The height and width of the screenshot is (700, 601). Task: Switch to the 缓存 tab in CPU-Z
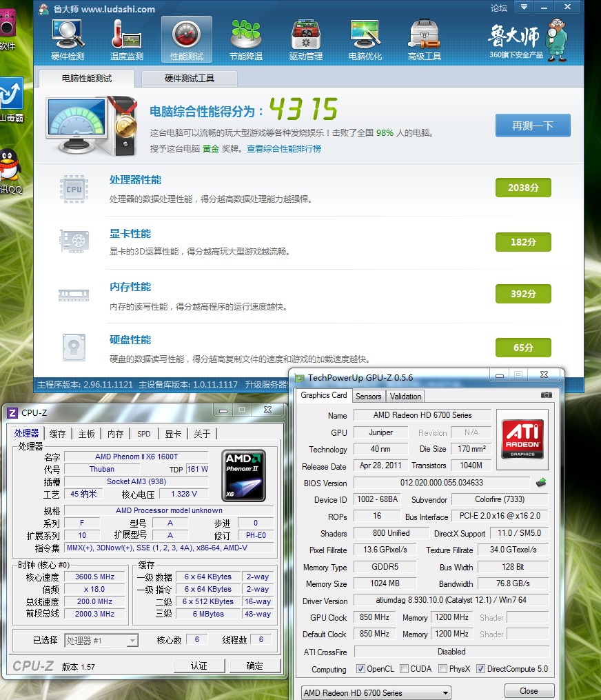tap(58, 434)
